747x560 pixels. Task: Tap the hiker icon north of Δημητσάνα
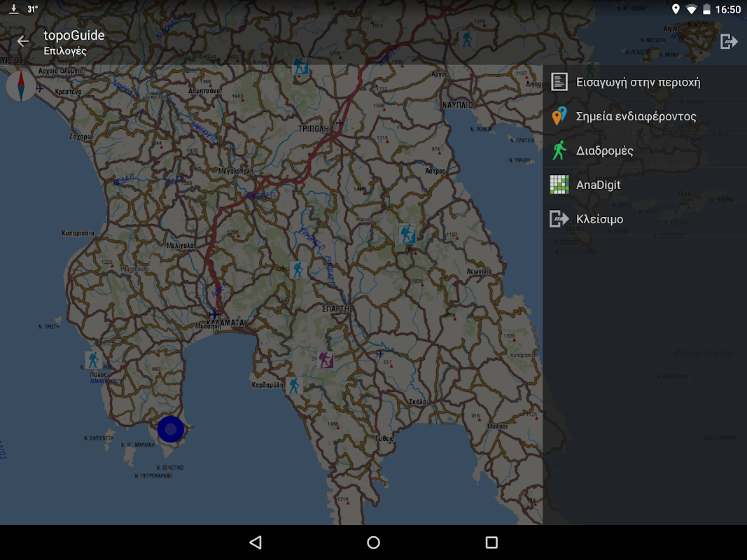pyautogui.click(x=300, y=66)
